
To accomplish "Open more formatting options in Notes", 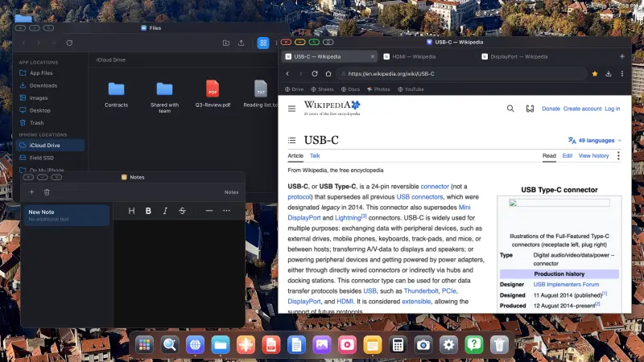I will [x=226, y=211].
